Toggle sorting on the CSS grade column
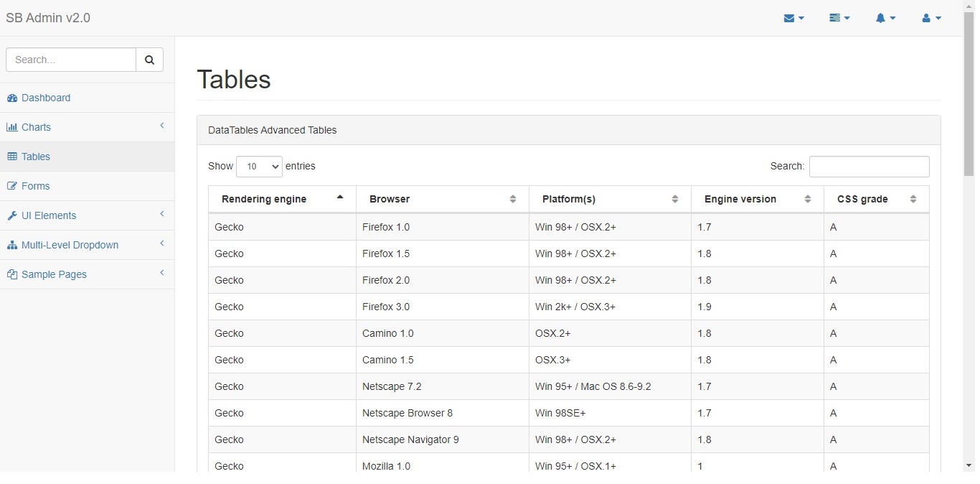This screenshot has height=484, width=980. pos(914,199)
